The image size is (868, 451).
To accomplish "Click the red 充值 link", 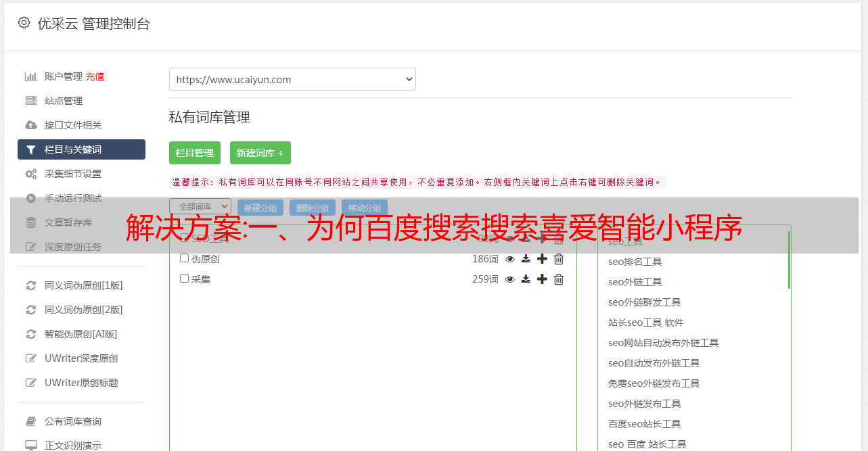I will pyautogui.click(x=95, y=76).
